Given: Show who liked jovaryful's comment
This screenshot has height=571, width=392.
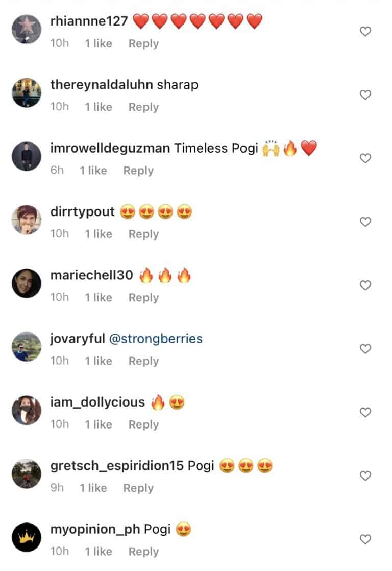Looking at the screenshot, I should [98, 361].
